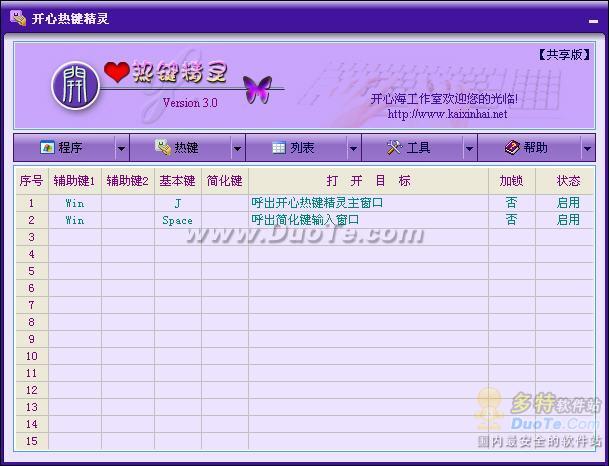Click 否 lock cell in row 1
Viewport: 609px width, 466px height.
(x=512, y=203)
